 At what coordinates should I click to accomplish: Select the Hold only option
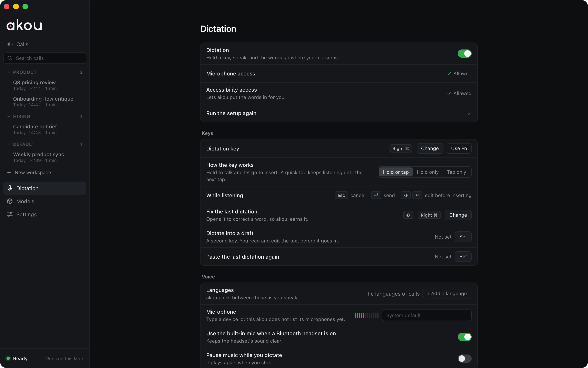click(428, 172)
